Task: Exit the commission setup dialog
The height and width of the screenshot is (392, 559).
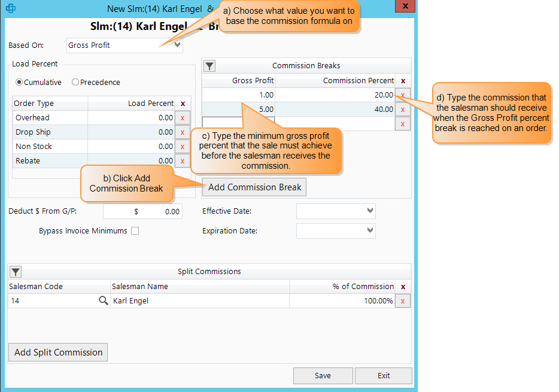Action: click(x=383, y=375)
